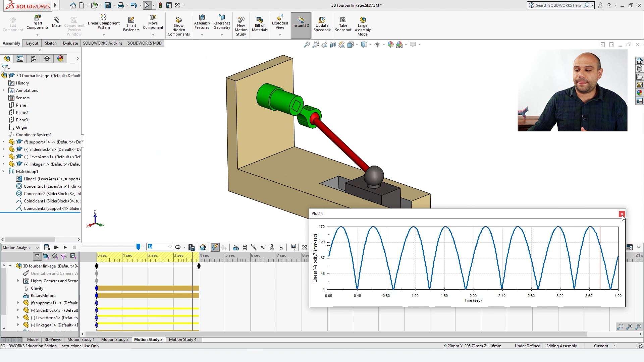
Task: Open the Section View tool
Action: tap(333, 45)
